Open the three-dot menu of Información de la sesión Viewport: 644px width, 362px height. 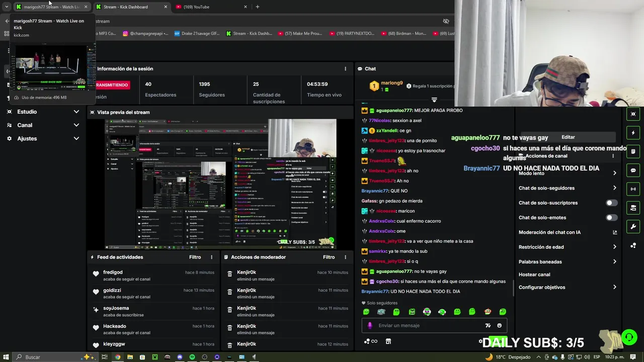[x=345, y=69]
